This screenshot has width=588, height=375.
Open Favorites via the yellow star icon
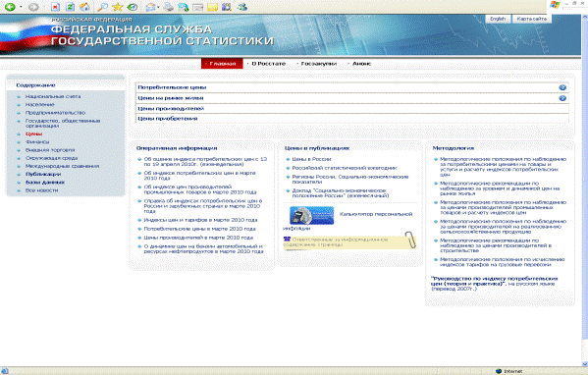click(x=118, y=6)
